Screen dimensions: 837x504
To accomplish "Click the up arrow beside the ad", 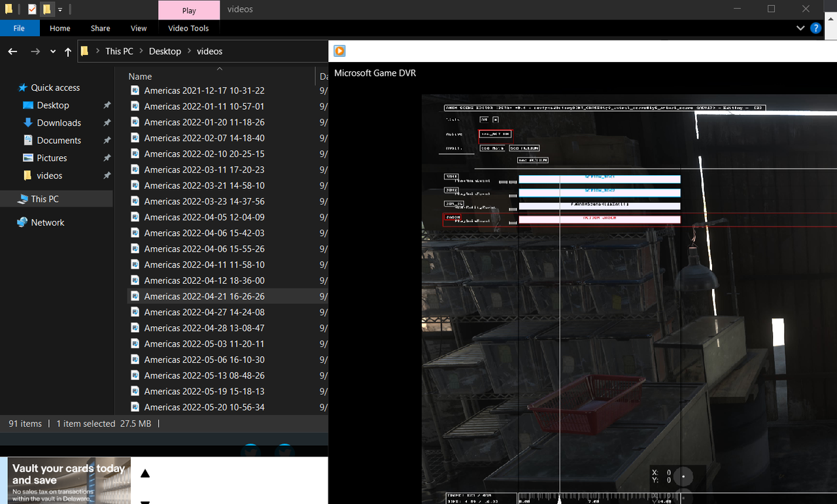I will [x=145, y=473].
